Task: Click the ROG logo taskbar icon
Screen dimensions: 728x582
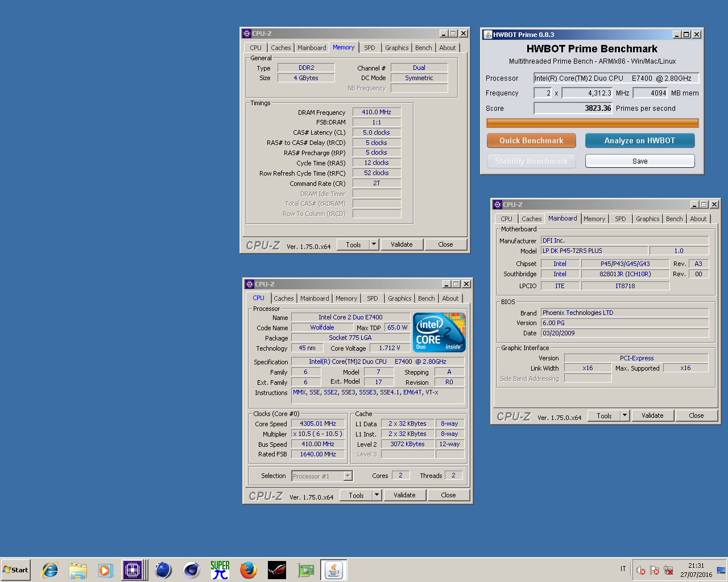Action: [277, 570]
